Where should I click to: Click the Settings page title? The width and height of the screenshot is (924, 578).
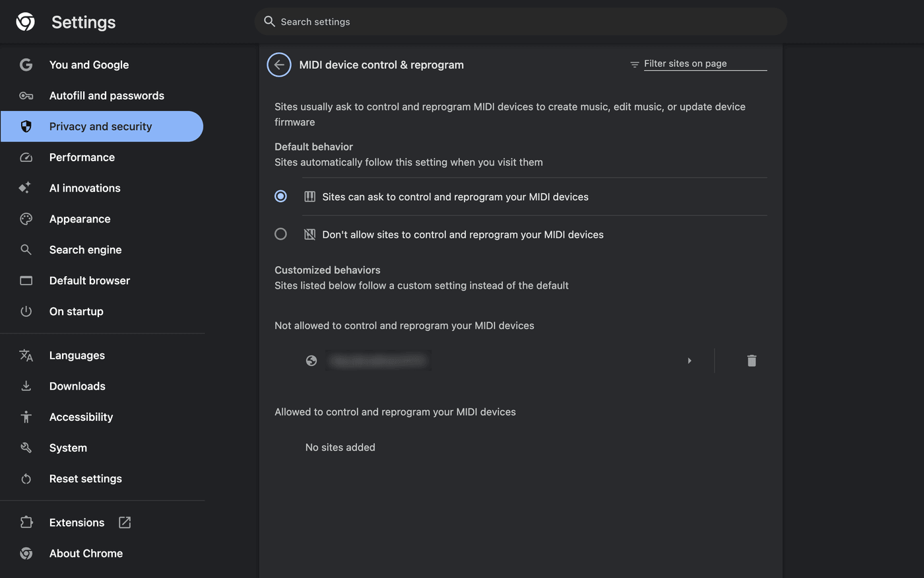pos(84,22)
